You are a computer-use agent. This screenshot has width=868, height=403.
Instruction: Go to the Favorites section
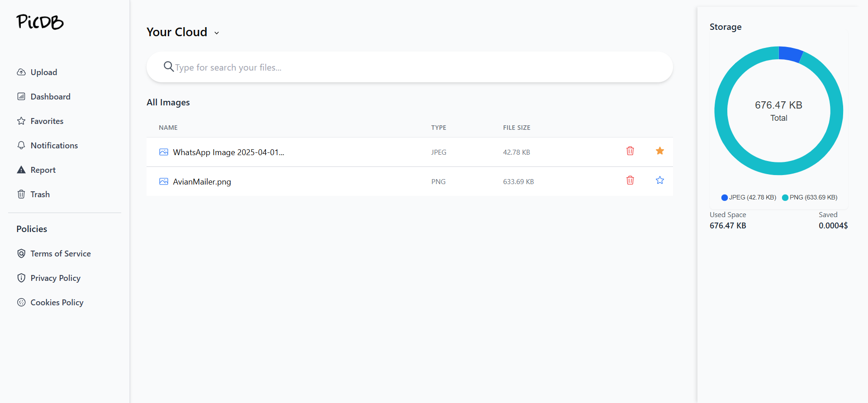tap(47, 121)
